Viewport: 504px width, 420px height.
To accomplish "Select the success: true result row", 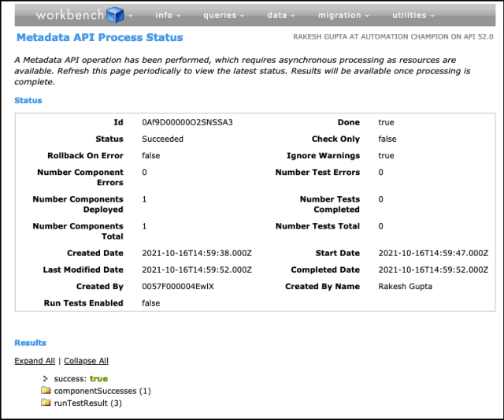I will (80, 379).
